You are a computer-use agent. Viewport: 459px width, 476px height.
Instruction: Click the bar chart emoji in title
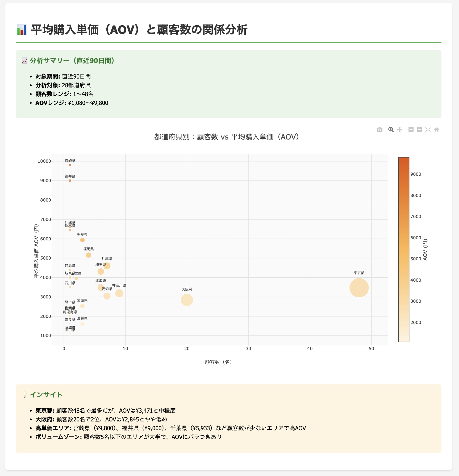pyautogui.click(x=22, y=30)
